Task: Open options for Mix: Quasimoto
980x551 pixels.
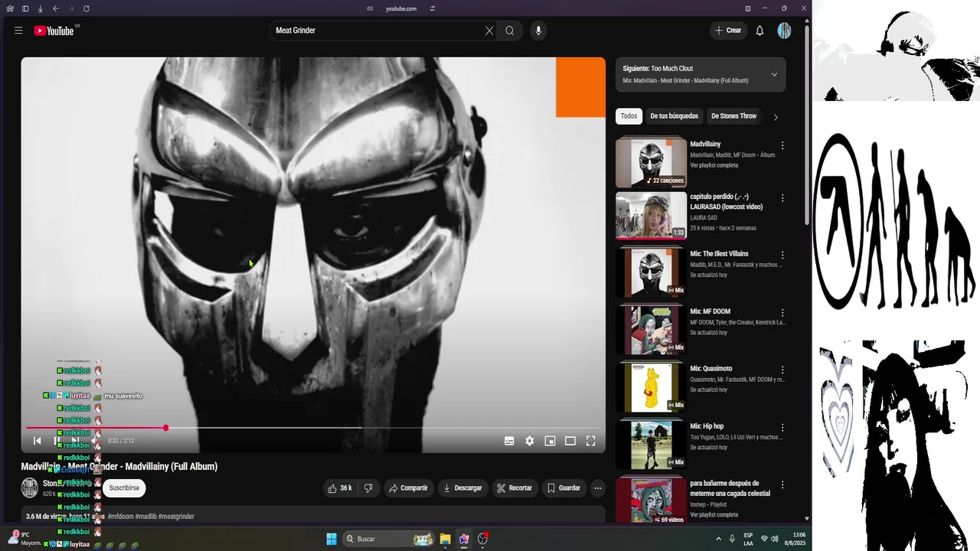Action: (x=782, y=370)
